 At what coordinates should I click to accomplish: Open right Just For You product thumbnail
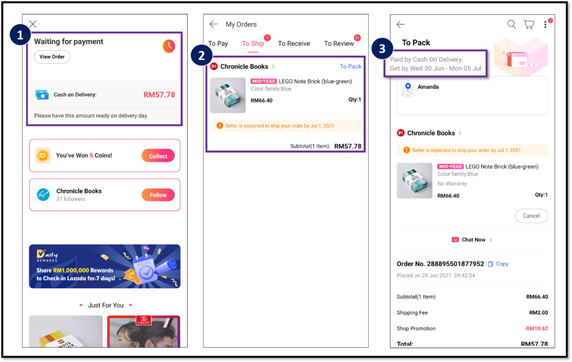(x=144, y=331)
